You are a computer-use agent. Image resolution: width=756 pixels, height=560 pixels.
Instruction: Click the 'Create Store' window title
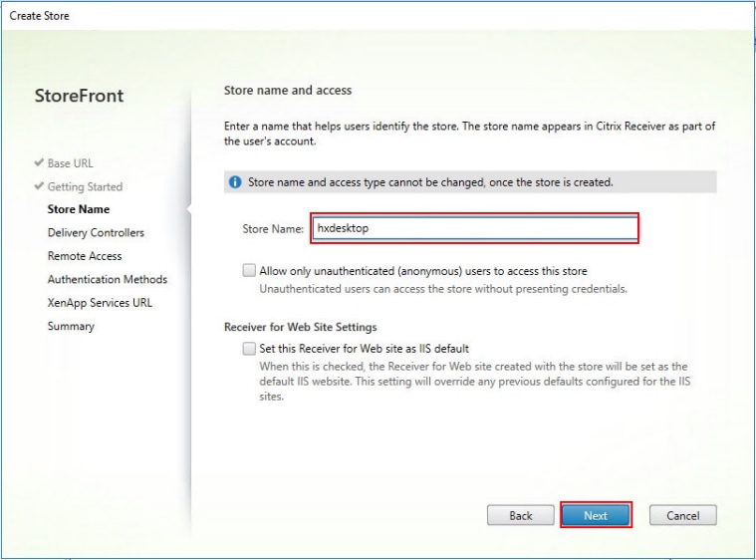40,16
